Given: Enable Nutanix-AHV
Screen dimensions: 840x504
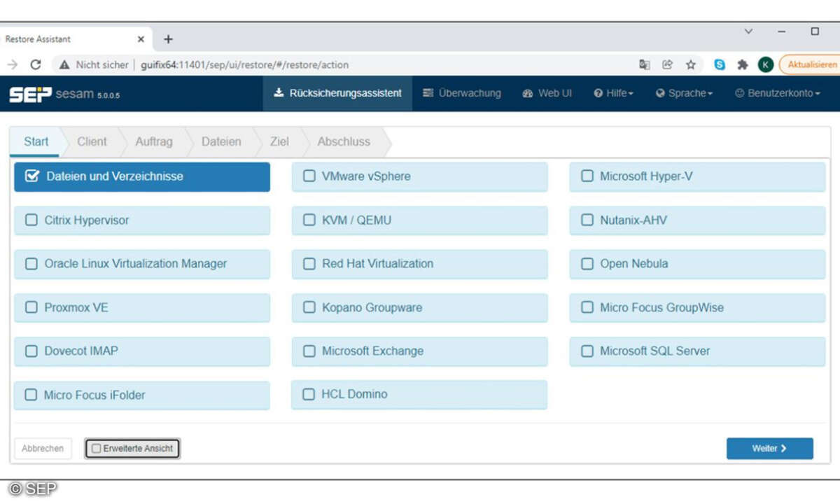Looking at the screenshot, I should [x=697, y=220].
